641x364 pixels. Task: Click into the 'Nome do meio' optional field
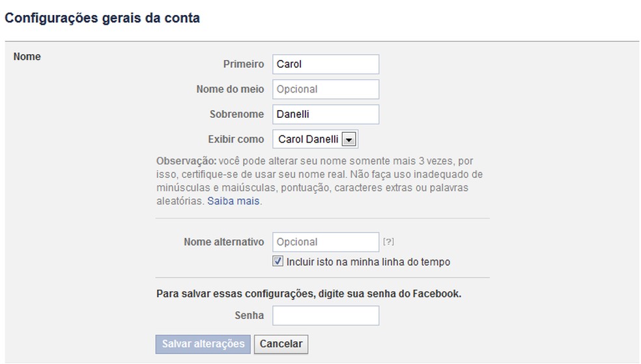click(326, 89)
